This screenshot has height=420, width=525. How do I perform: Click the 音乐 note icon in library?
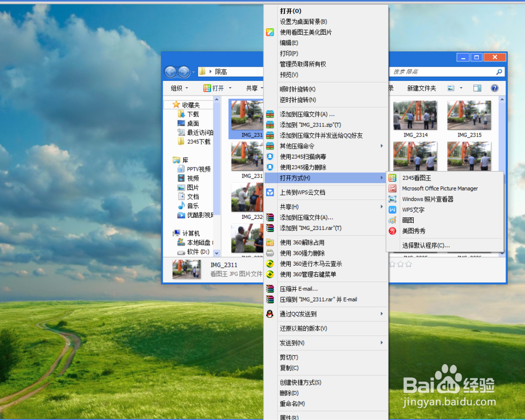pyautogui.click(x=181, y=205)
